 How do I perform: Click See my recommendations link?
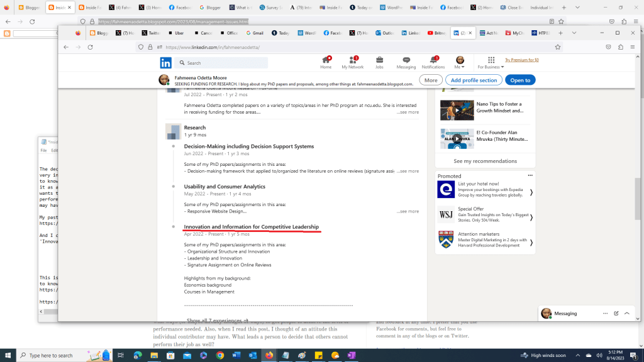click(x=484, y=161)
